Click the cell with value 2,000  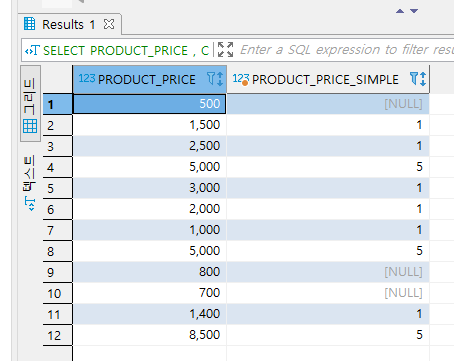tap(149, 209)
